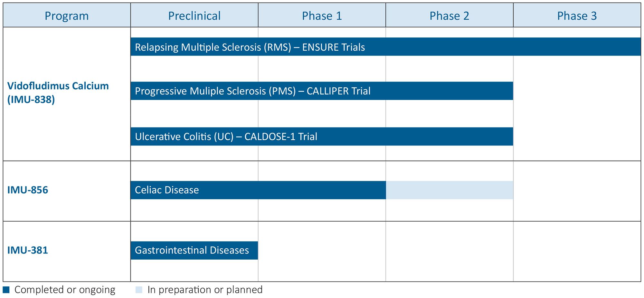Click the Ulcerative Colitis CALDOSE-1 Trial bar
The height and width of the screenshot is (298, 644).
[322, 136]
